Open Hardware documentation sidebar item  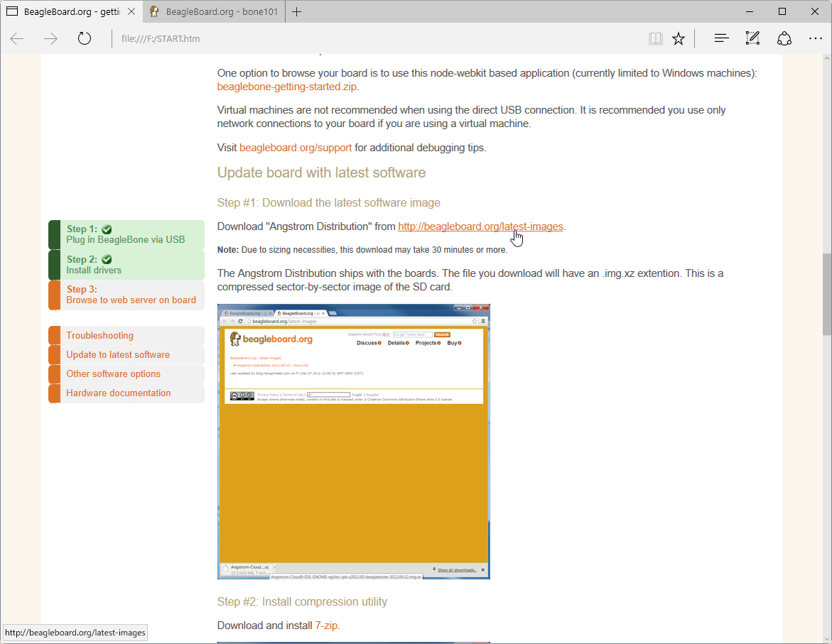coord(126,393)
